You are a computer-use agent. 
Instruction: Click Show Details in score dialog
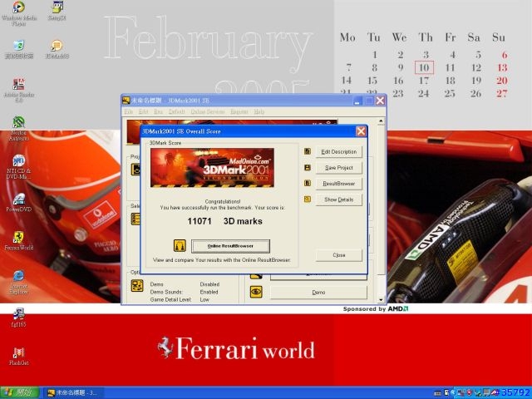(338, 199)
